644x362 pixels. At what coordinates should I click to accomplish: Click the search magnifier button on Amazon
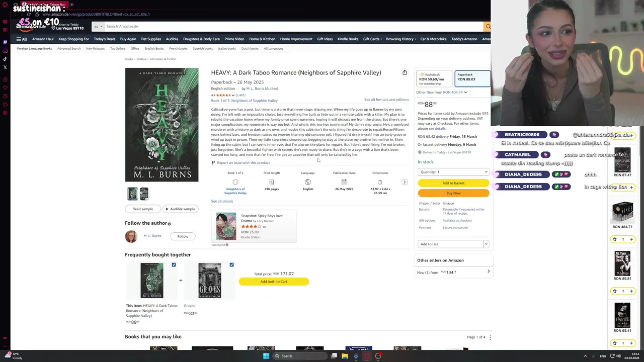tap(487, 26)
